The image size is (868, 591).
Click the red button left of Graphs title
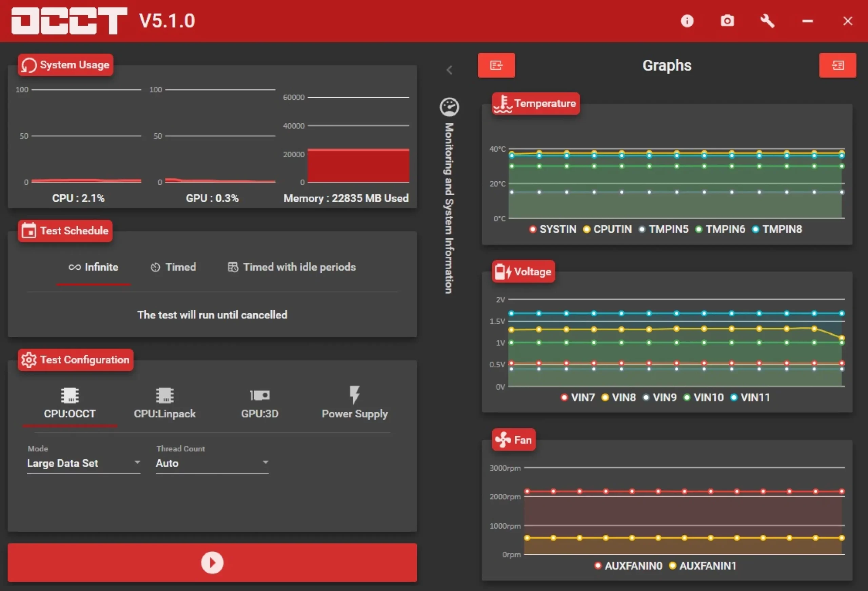(496, 65)
